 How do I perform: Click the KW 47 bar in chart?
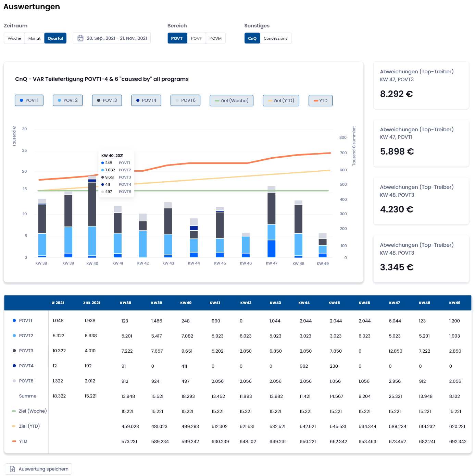(x=272, y=223)
